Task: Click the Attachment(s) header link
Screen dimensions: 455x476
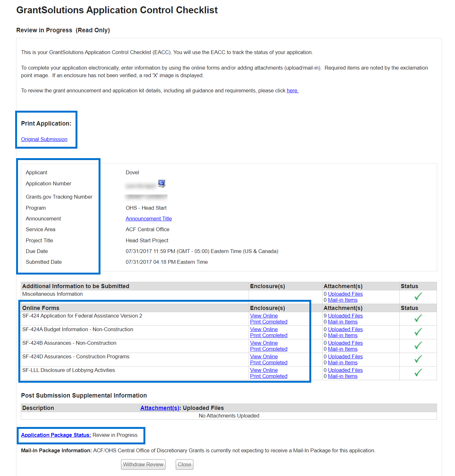Action: [160, 408]
